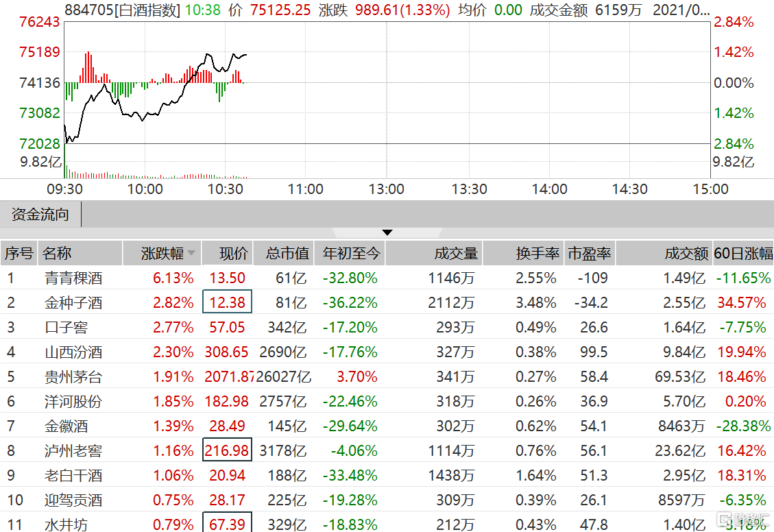Sort by the 序号 column header
The image size is (774, 532).
(19, 253)
